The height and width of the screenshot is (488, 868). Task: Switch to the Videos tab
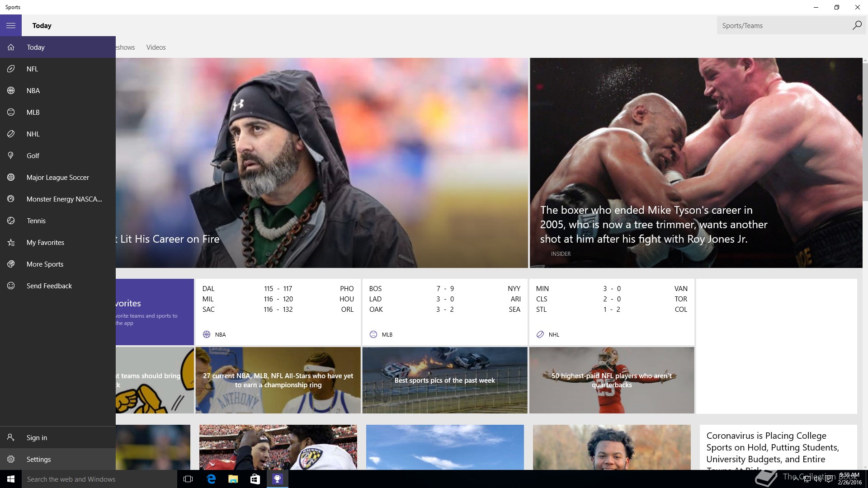click(156, 47)
